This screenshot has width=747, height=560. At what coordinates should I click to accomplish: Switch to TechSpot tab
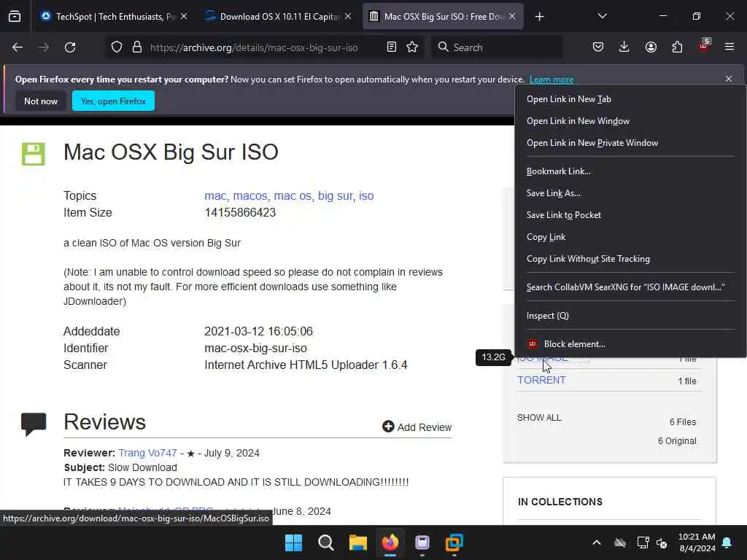(x=112, y=17)
